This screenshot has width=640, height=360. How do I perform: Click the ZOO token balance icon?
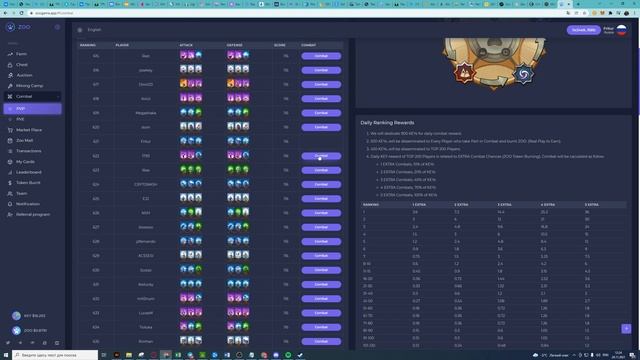point(16,330)
